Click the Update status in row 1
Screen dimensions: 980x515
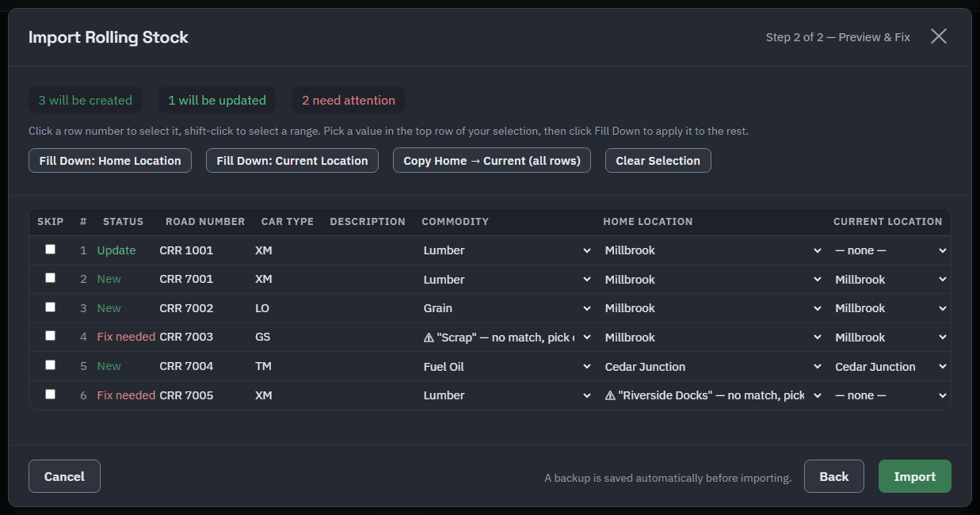[x=116, y=250]
